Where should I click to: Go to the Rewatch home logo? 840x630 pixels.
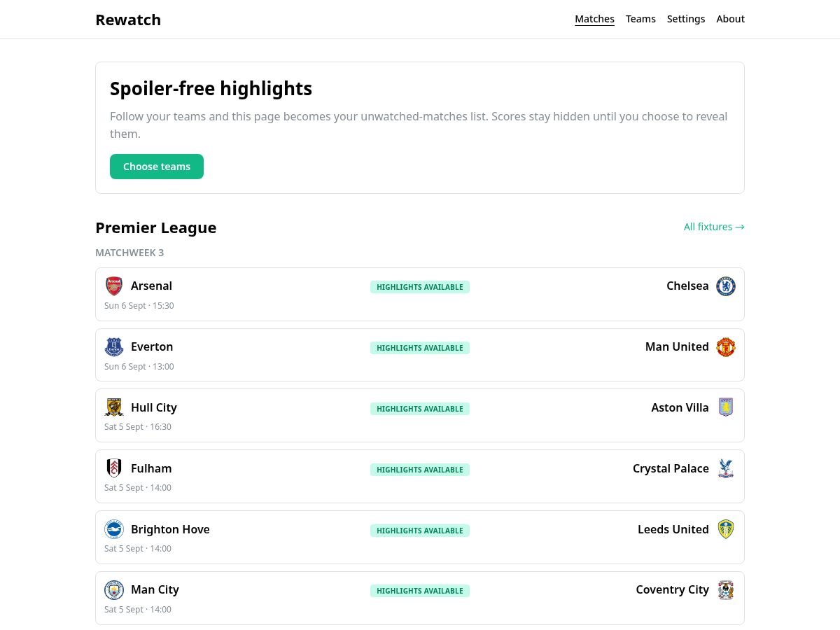128,20
